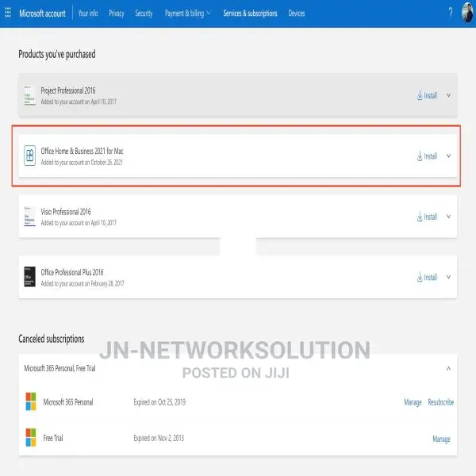Click 'Added to your account on February 28, 2017'
Screen dimensions: 476x476
[x=83, y=283]
